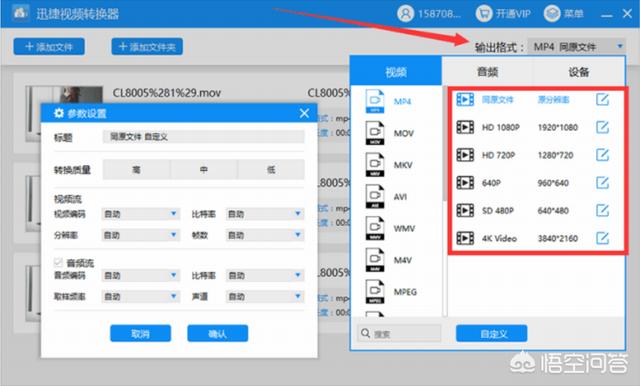Viewport: 640px width, 386px height.
Task: Toggle the 音频流 checkbox
Action: [58, 262]
